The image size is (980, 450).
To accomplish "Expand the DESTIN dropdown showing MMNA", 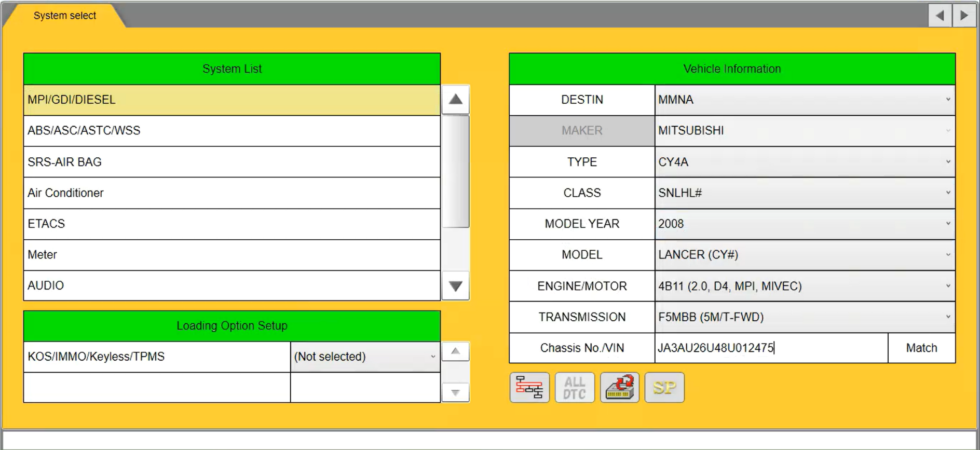I will tap(805, 100).
